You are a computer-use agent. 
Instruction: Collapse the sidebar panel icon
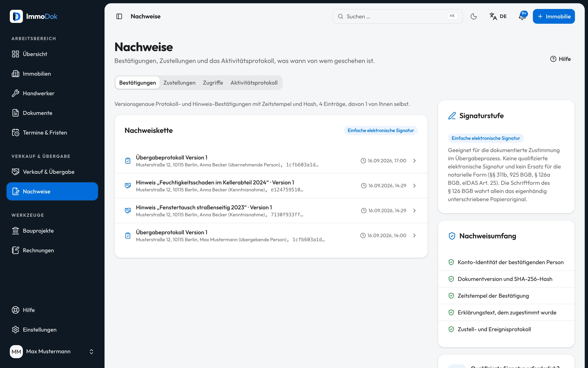[119, 16]
